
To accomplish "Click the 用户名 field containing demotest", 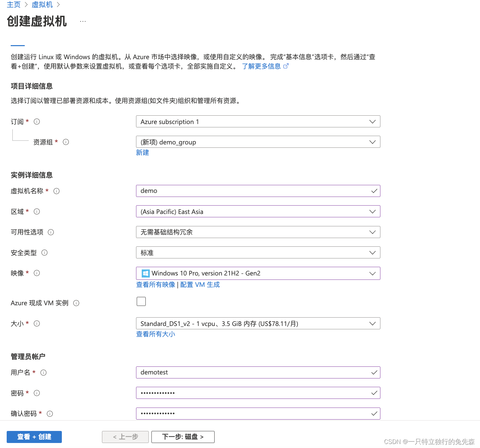I will coord(258,372).
